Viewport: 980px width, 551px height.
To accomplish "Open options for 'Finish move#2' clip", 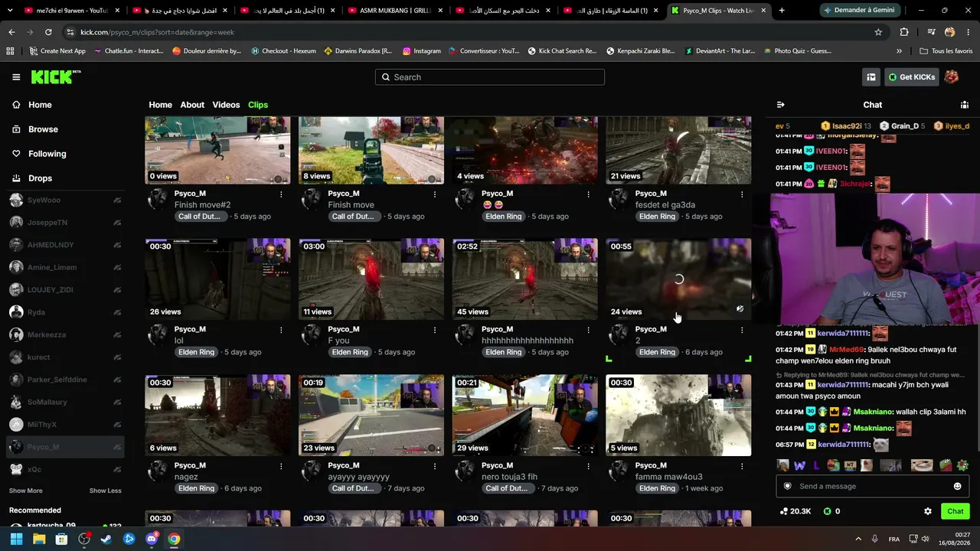I will click(x=281, y=194).
